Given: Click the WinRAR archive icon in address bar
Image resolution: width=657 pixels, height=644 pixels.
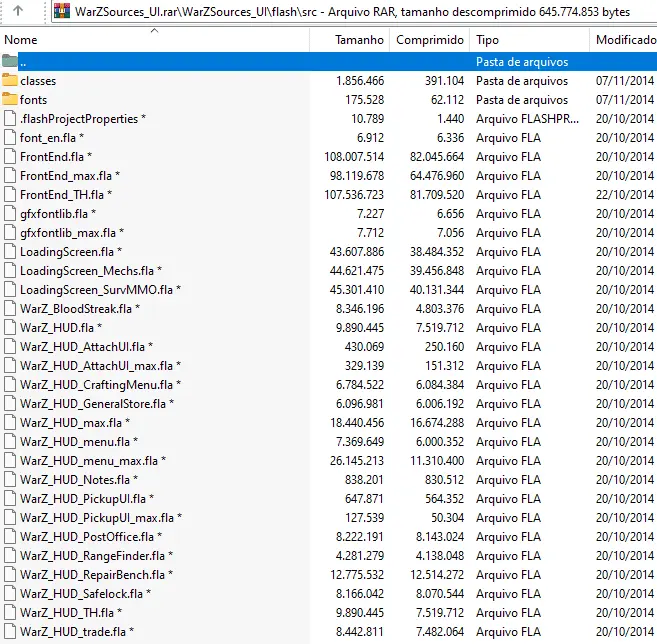Looking at the screenshot, I should coord(62,11).
